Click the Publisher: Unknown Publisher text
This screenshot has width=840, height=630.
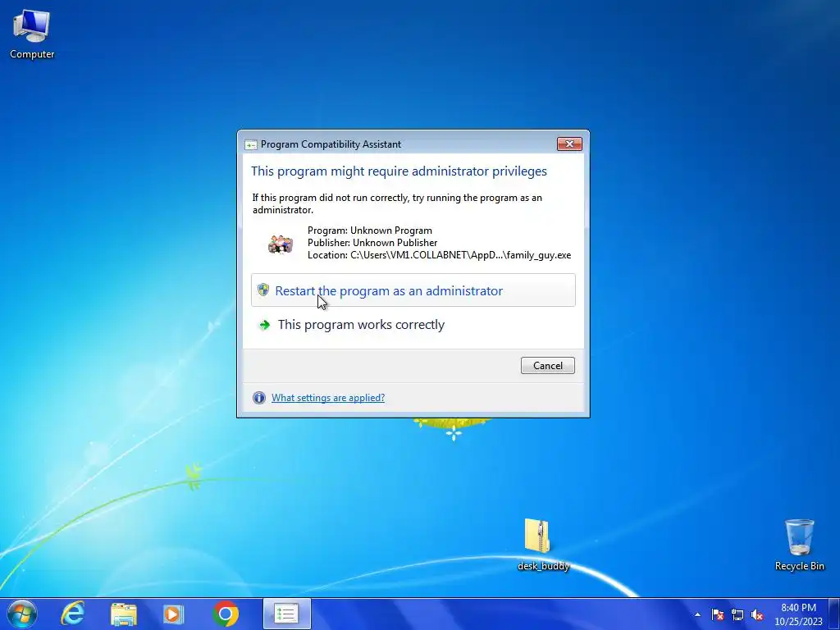[372, 243]
